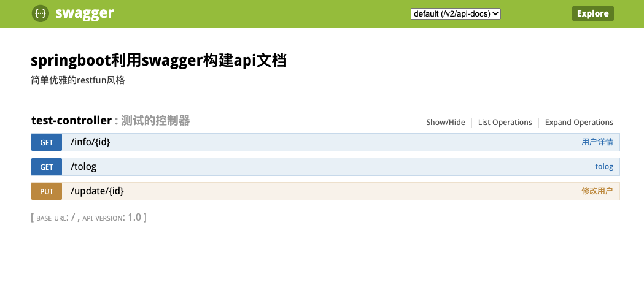This screenshot has height=282, width=644.
Task: Expand the /update/{id} endpoint path
Action: (97, 191)
